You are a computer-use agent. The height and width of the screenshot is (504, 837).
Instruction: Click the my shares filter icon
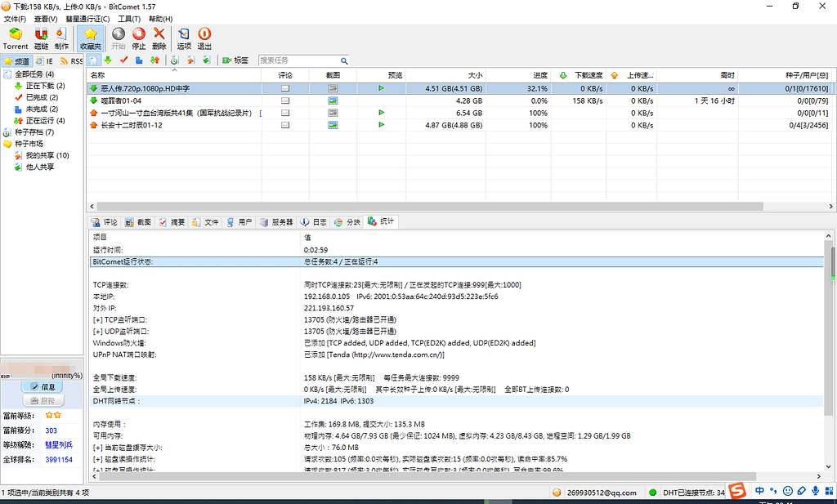click(190, 60)
